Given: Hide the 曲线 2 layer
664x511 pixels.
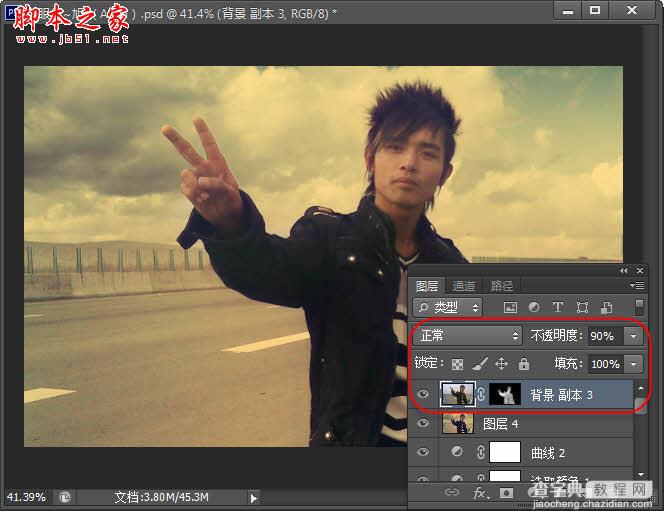Looking at the screenshot, I should click(423, 452).
